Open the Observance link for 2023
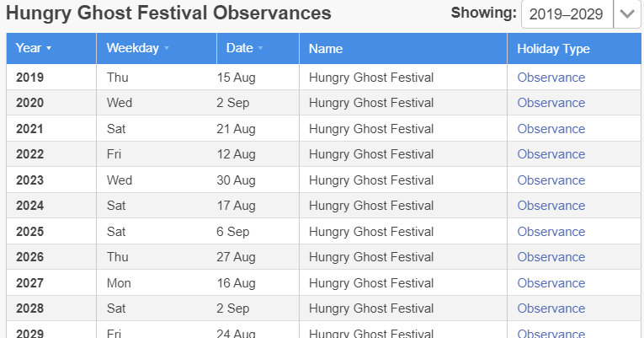This screenshot has width=644, height=338. pyautogui.click(x=551, y=180)
